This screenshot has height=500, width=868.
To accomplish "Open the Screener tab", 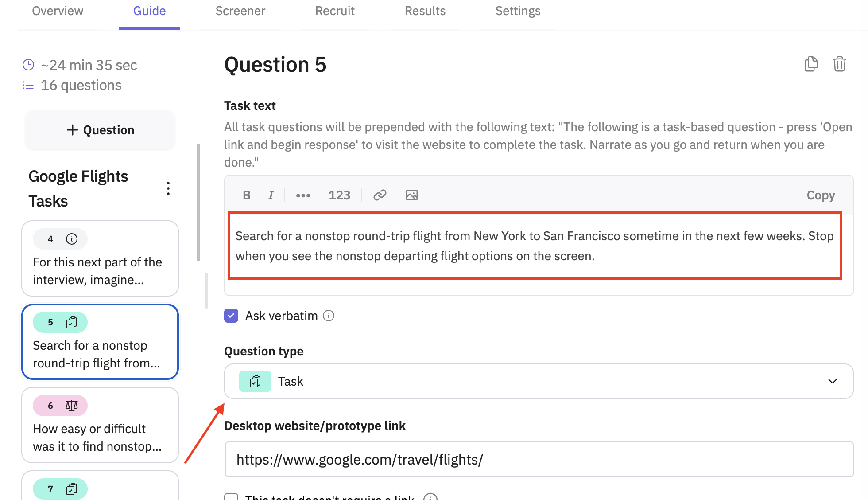I will coord(240,11).
